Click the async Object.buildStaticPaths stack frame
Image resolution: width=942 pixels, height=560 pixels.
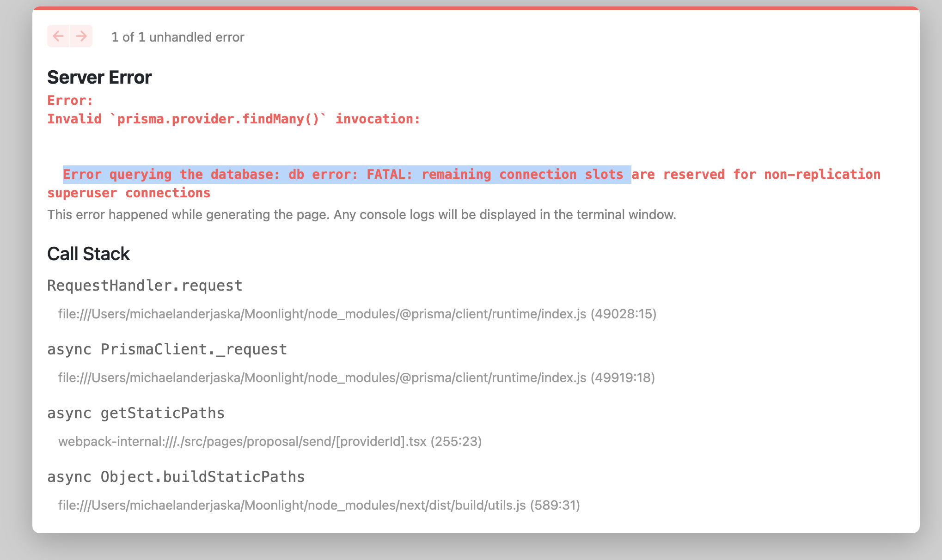(x=176, y=476)
